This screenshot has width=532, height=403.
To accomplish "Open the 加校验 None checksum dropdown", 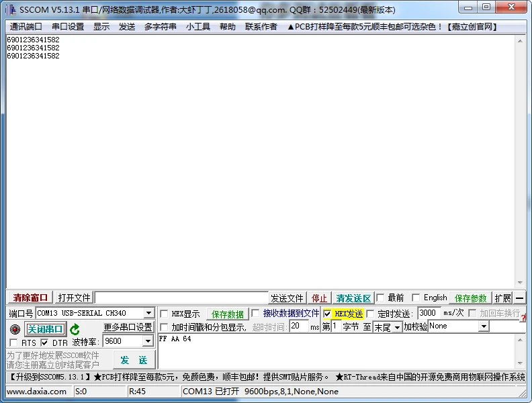I will [x=484, y=326].
